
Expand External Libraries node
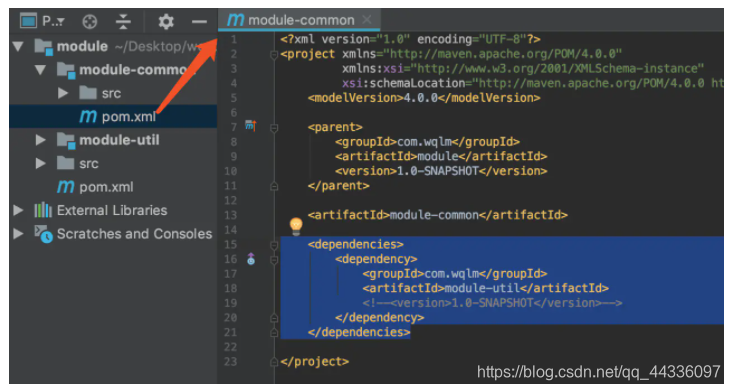tap(18, 210)
